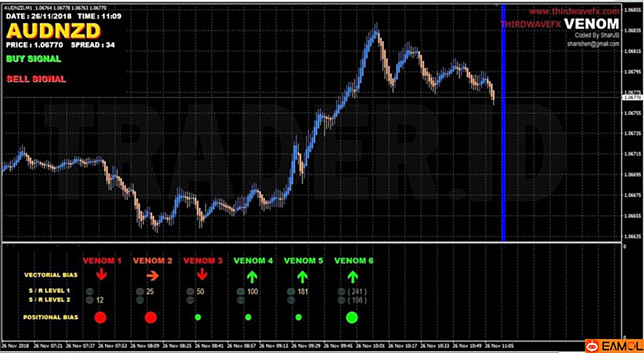Click the POSITIONAL BIAS row label
The width and height of the screenshot is (644, 353).
coord(50,317)
